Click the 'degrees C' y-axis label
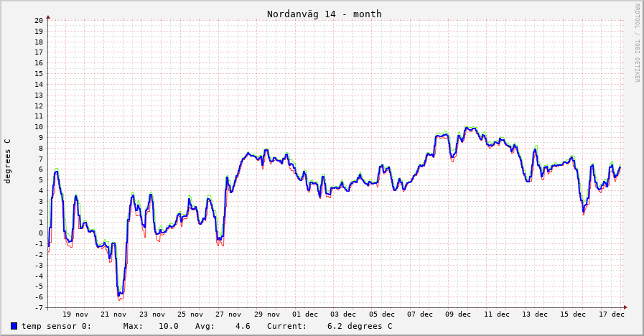Screen dimensions: 644x336 [8, 161]
